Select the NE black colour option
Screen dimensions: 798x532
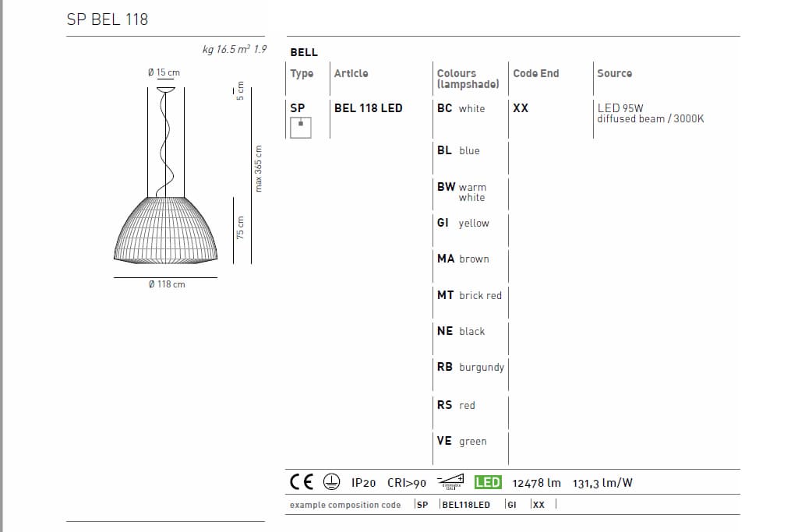click(462, 331)
